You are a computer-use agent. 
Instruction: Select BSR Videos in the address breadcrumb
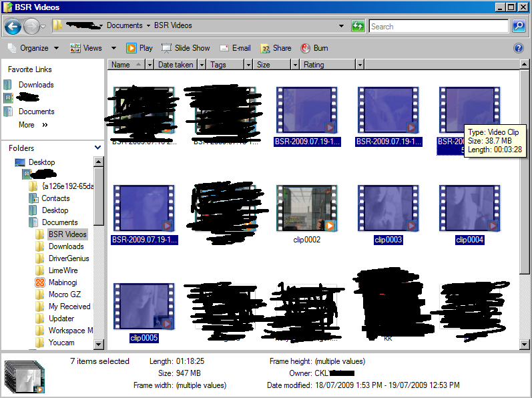click(x=173, y=25)
